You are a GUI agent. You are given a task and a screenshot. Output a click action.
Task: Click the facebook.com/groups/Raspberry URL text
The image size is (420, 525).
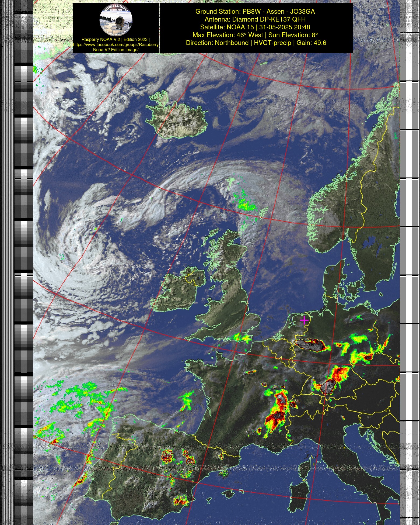tap(116, 44)
